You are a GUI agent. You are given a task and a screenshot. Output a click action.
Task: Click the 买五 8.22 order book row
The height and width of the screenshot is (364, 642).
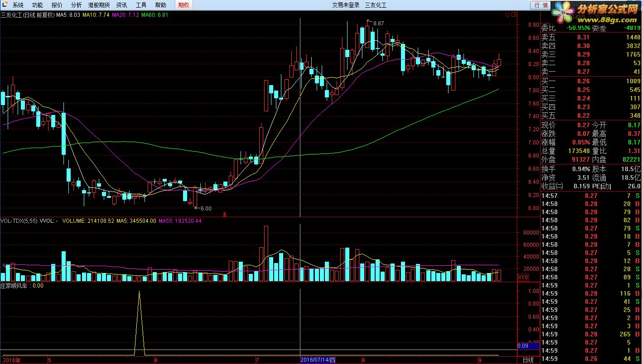click(x=591, y=115)
